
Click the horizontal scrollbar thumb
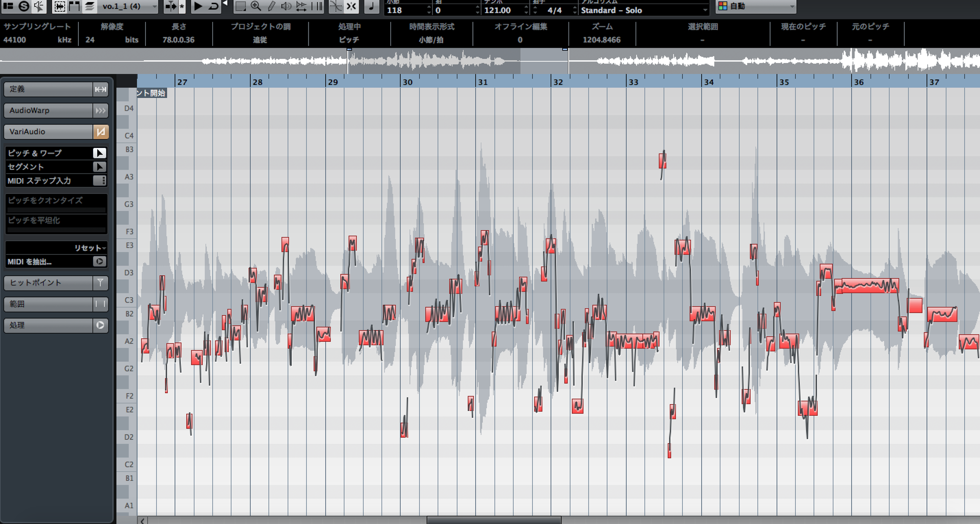(494, 520)
